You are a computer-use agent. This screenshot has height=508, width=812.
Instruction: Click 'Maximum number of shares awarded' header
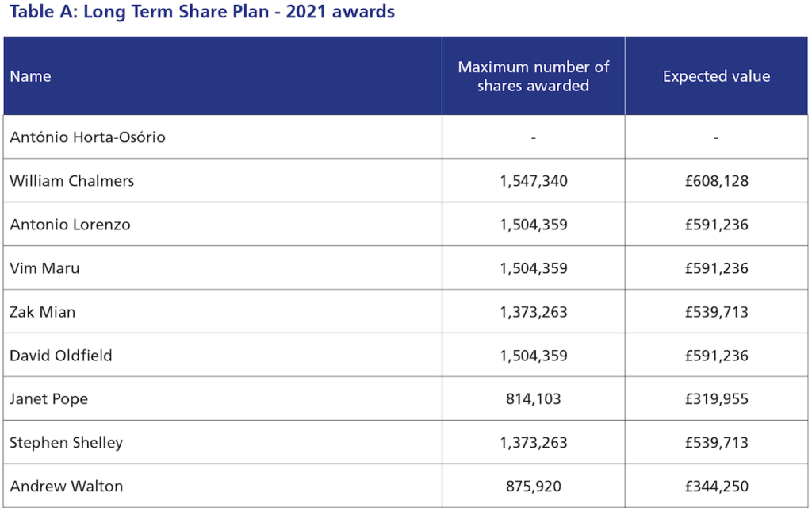[533, 76]
